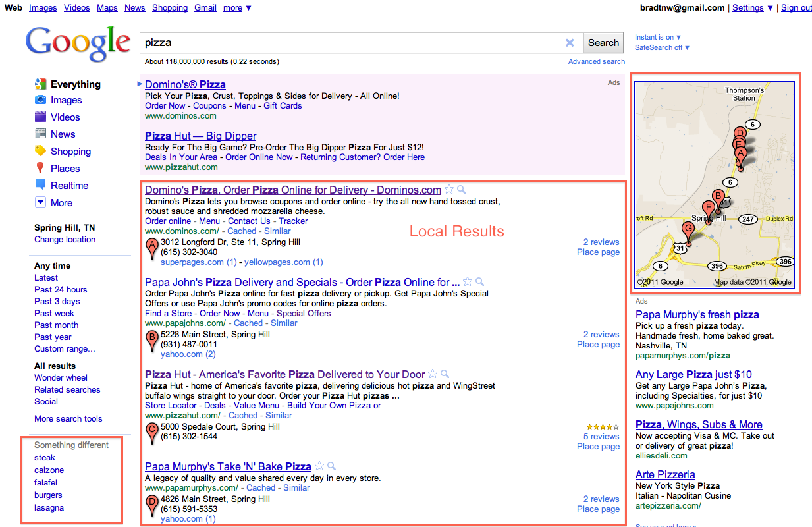Open News in the top navigation bar
Viewport: 812px width, 527px height.
click(135, 8)
